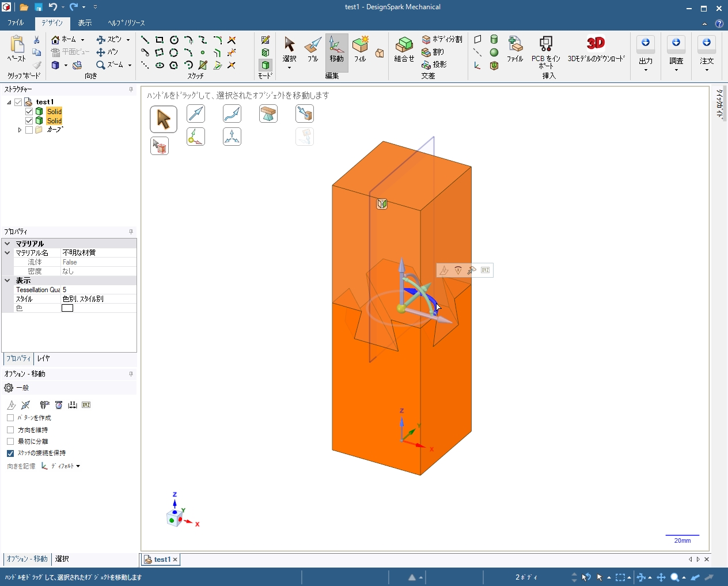
Task: Open the 表示 ribbon tab
Action: [x=85, y=23]
